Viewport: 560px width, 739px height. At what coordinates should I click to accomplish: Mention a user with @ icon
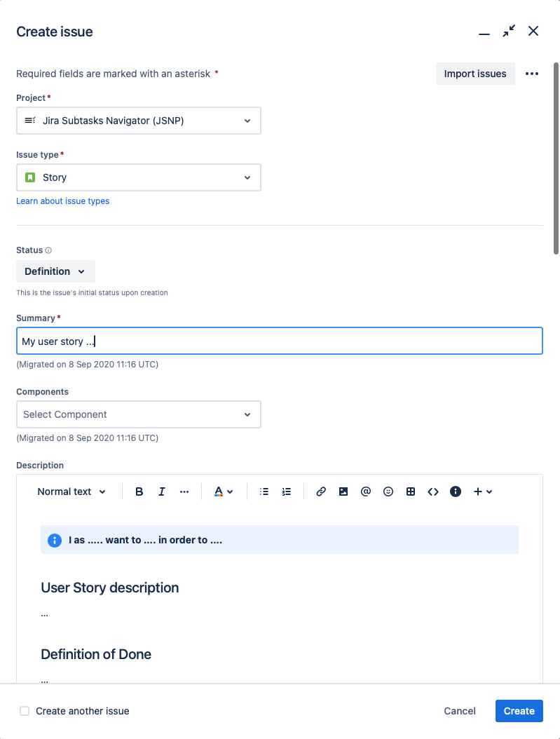[365, 491]
